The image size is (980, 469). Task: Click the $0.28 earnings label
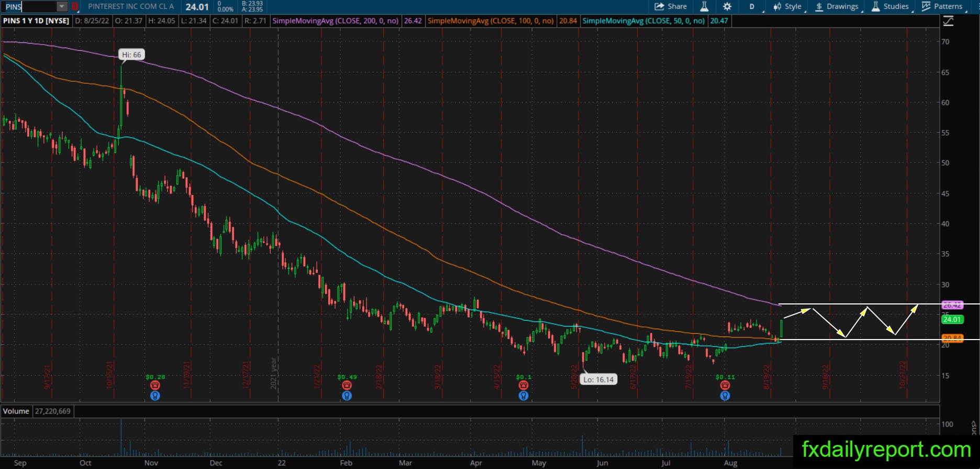155,377
